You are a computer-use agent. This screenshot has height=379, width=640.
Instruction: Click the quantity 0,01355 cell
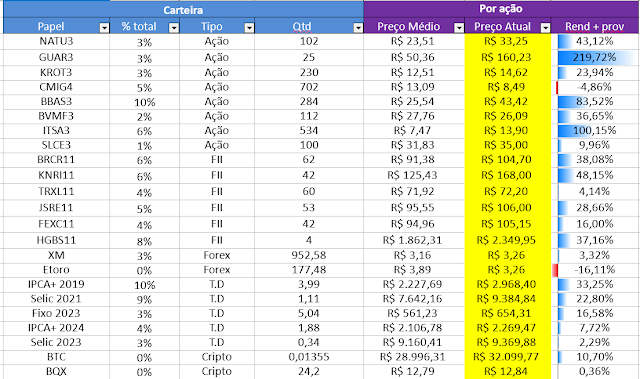309,357
